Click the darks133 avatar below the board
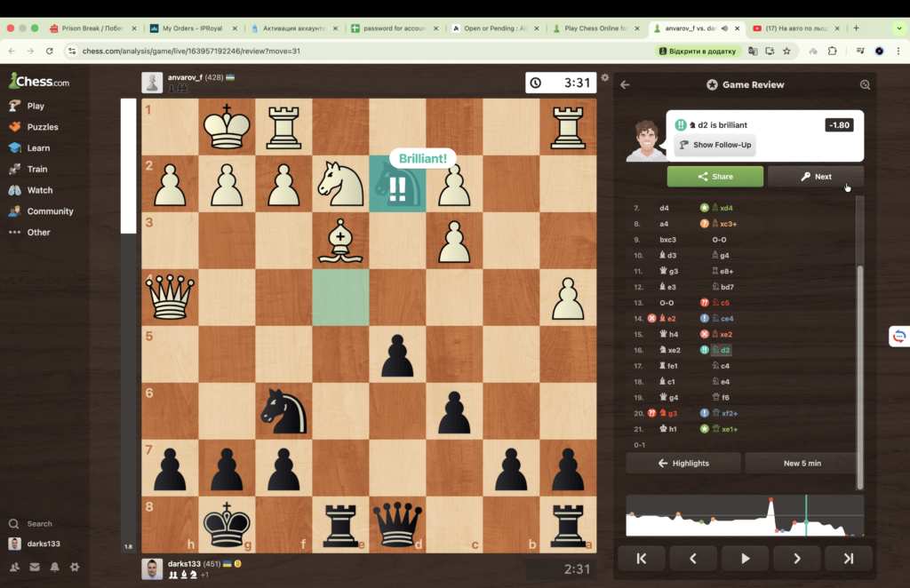Image resolution: width=910 pixels, height=588 pixels. [x=152, y=568]
